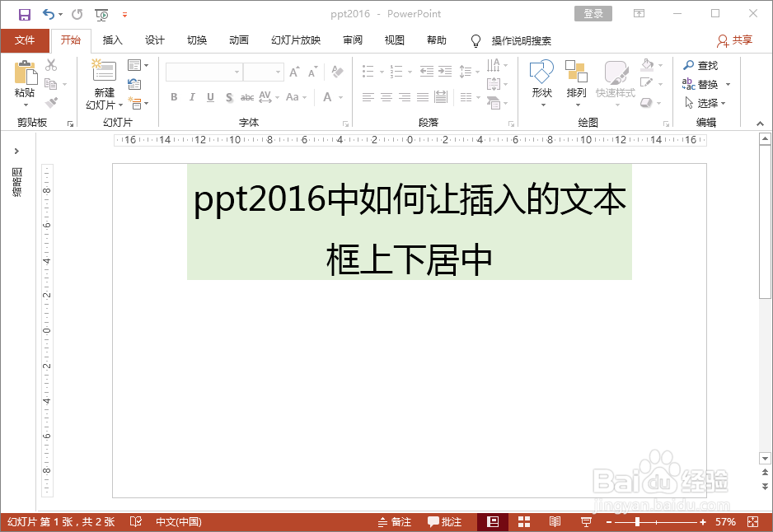Reset the slide layout icon
The height and width of the screenshot is (532, 773).
(x=134, y=84)
